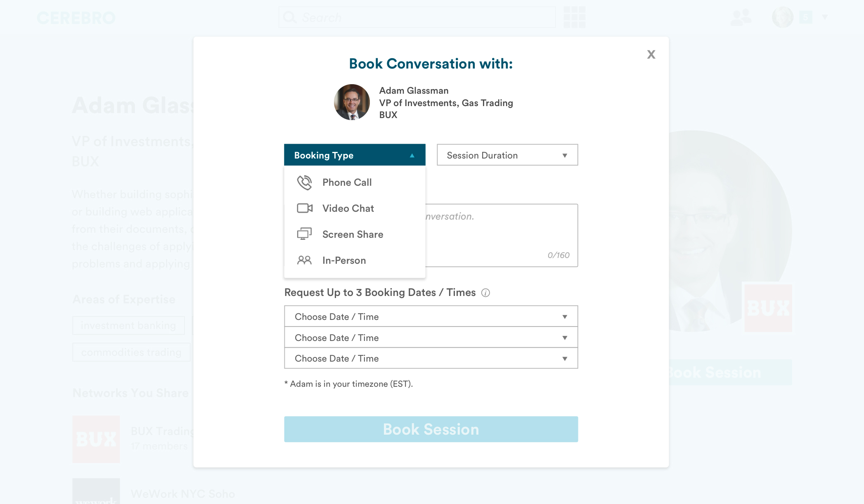Pick the Screen Share option

(353, 234)
